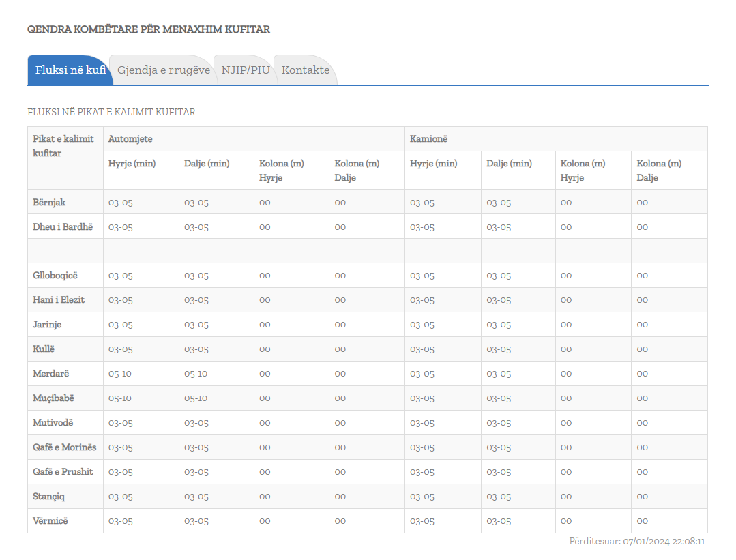This screenshot has width=736, height=560.
Task: Select Hani i Elezit in the table
Action: coord(59,300)
